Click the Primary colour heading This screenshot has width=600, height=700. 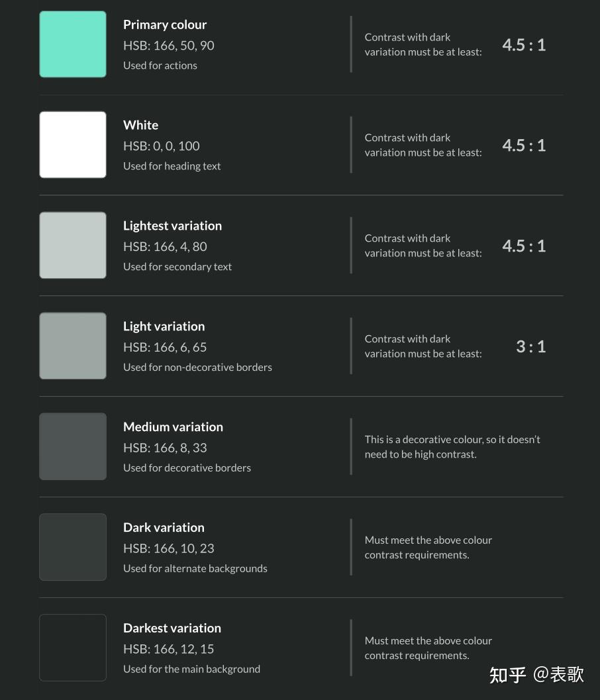point(165,25)
